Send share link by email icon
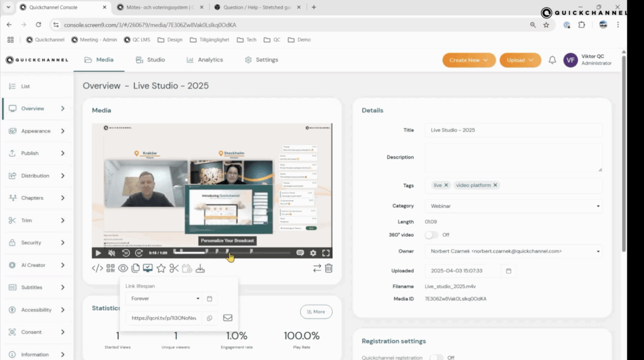Image resolution: width=644 pixels, height=360 pixels. point(228,318)
